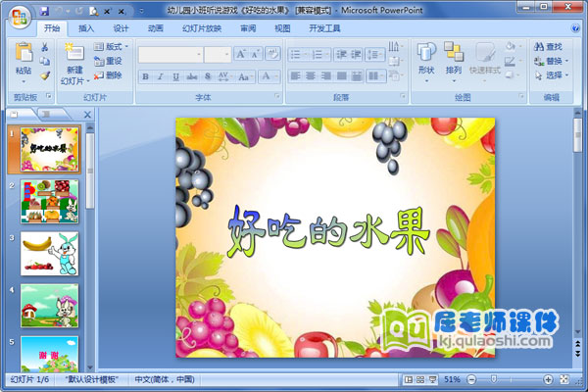Select slide 3 banana rabbit thumbnail
The height and width of the screenshot is (392, 588).
tap(50, 254)
